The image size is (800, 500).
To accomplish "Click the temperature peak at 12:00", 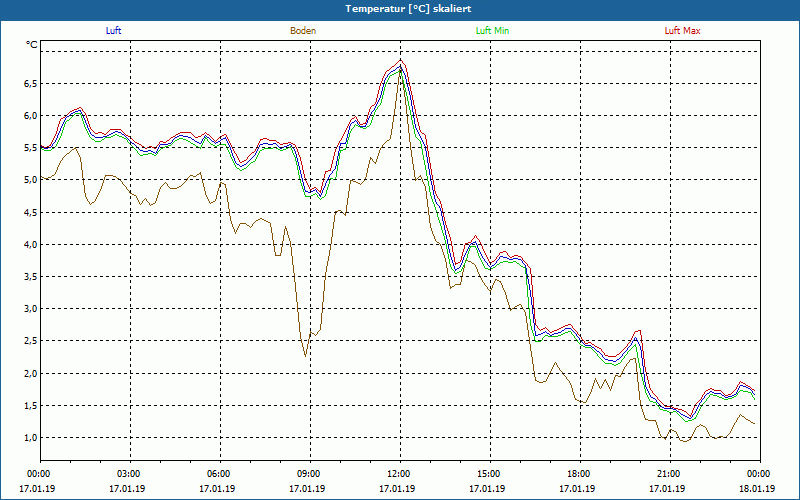I will (401, 60).
